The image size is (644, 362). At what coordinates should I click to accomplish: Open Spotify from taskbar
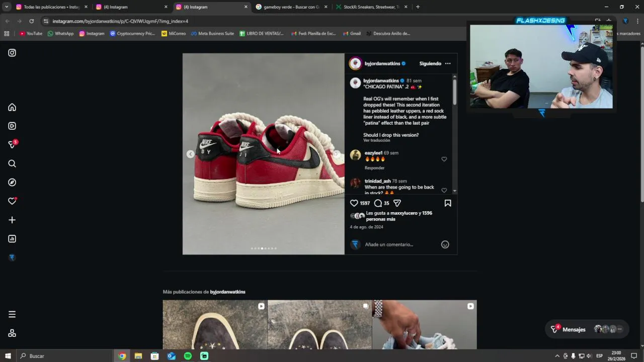pos(188,356)
